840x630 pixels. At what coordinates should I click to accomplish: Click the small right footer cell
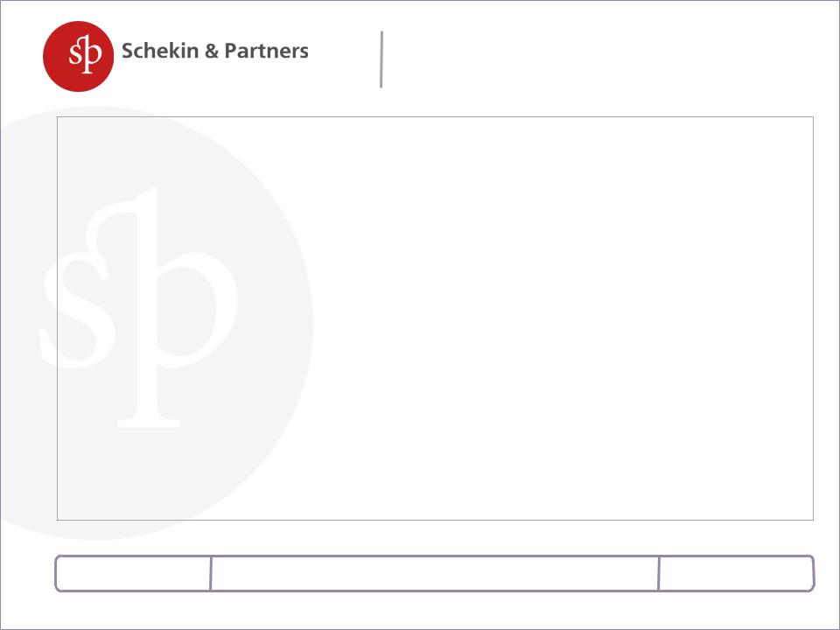736,574
